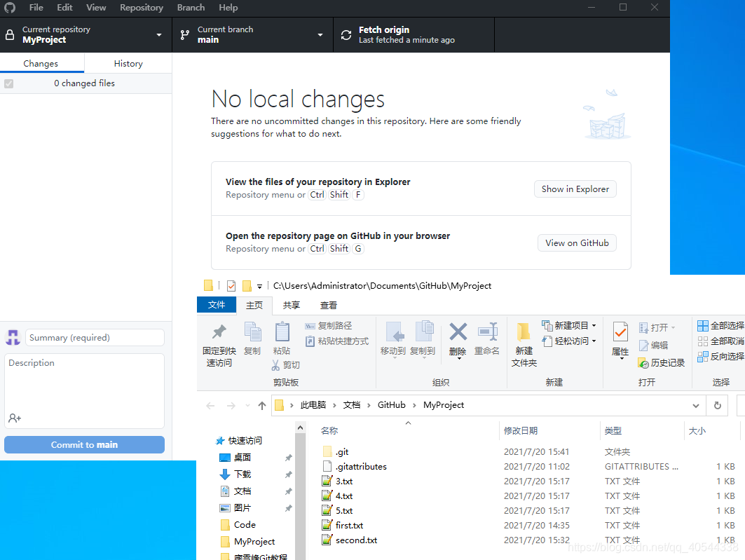745x560 pixels.
Task: Click the Explorer forward arrow
Action: pyautogui.click(x=231, y=406)
